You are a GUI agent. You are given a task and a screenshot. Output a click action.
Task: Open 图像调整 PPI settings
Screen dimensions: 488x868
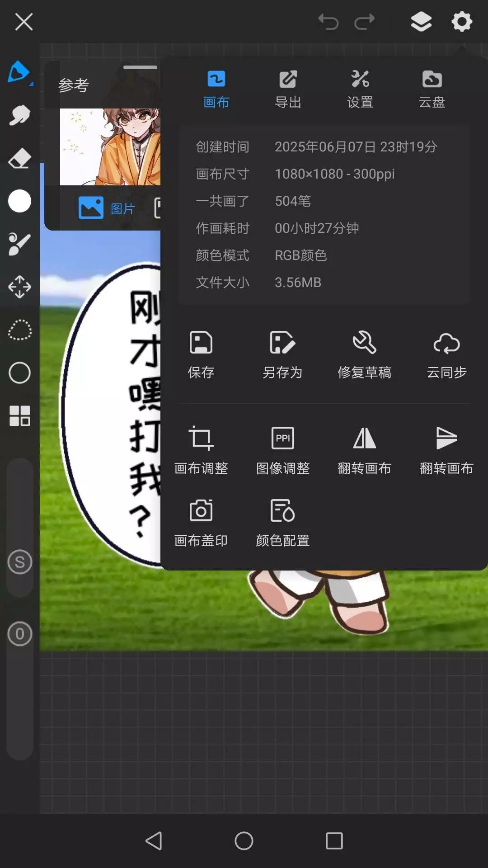click(x=282, y=450)
